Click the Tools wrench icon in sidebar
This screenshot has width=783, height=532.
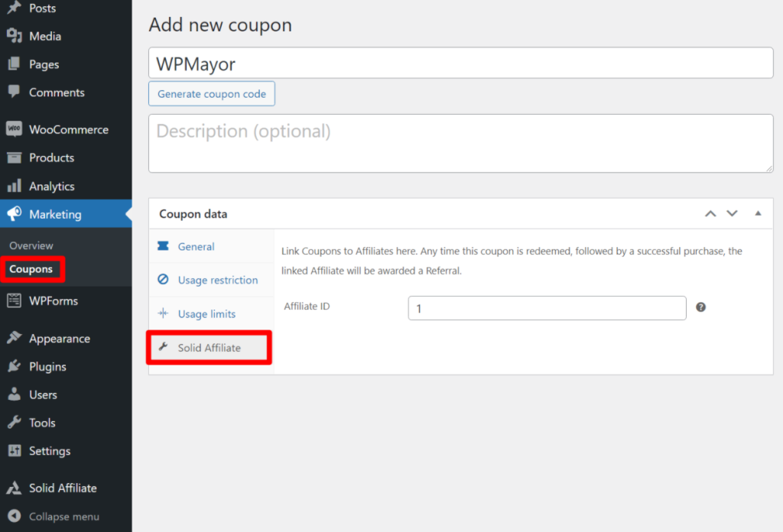click(15, 422)
